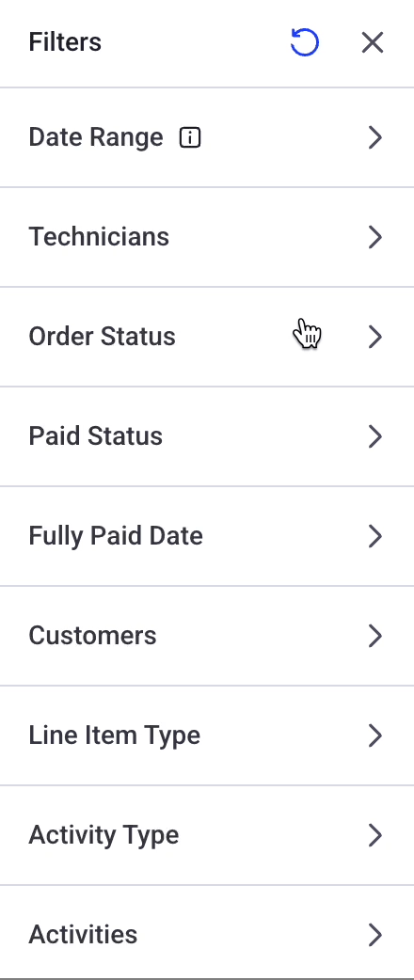Viewport: 414px width, 980px height.
Task: Select the Order Status filter text
Action: point(102,337)
